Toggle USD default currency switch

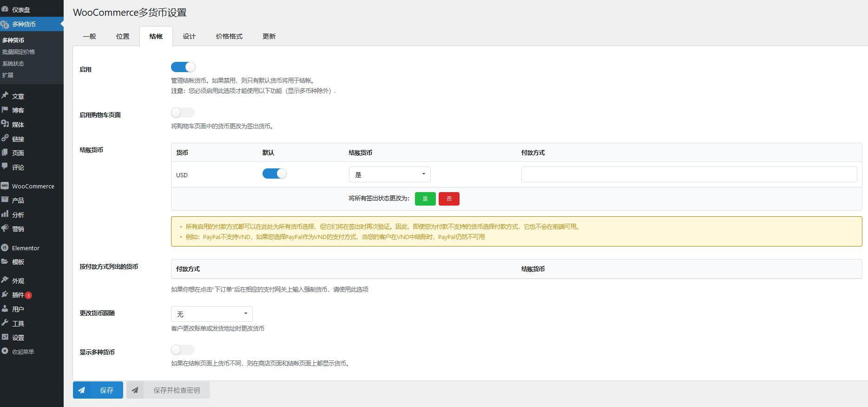click(274, 173)
